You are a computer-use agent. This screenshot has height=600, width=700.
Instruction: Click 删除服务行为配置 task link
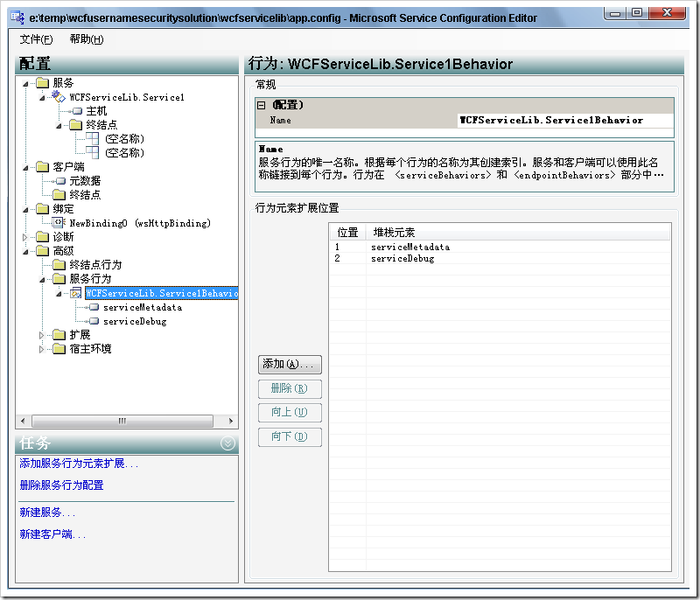(61, 485)
